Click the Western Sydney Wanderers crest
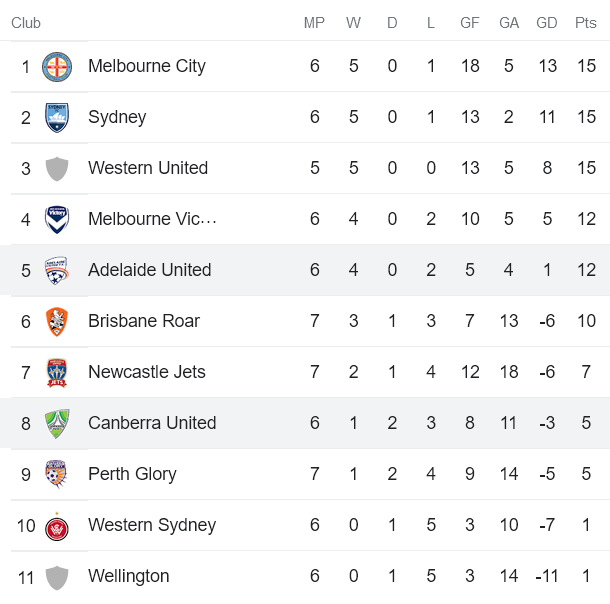 tap(57, 526)
